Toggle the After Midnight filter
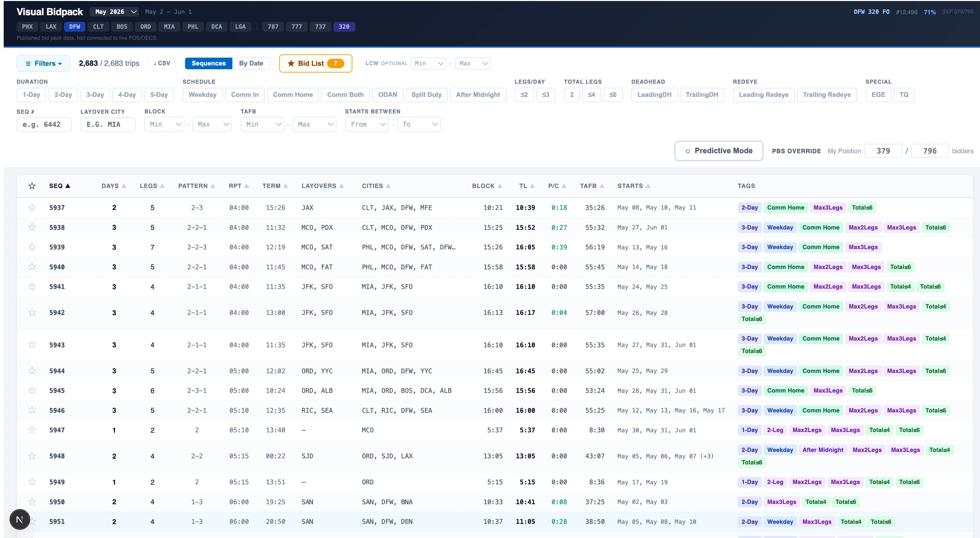Image resolution: width=980 pixels, height=538 pixels. pyautogui.click(x=478, y=95)
